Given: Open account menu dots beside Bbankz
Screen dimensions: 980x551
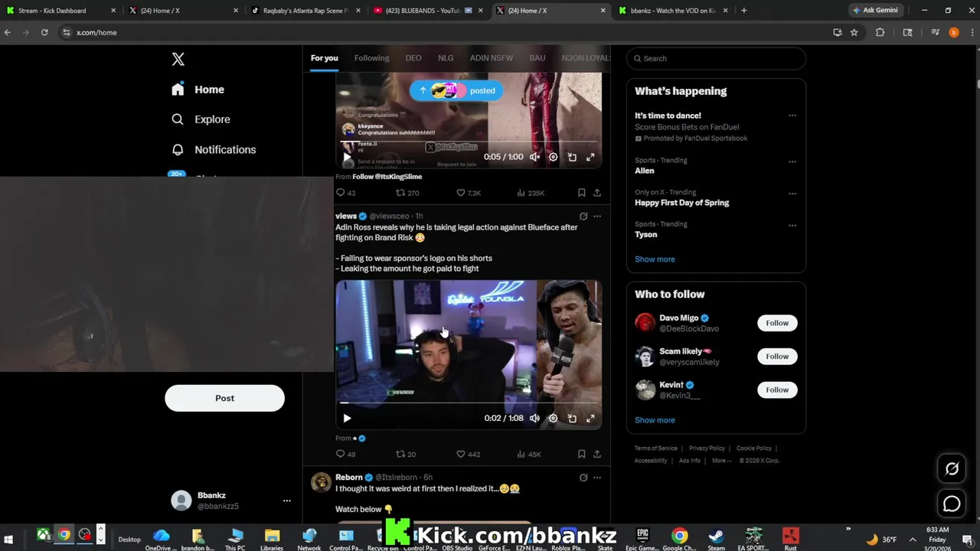Looking at the screenshot, I should [287, 500].
